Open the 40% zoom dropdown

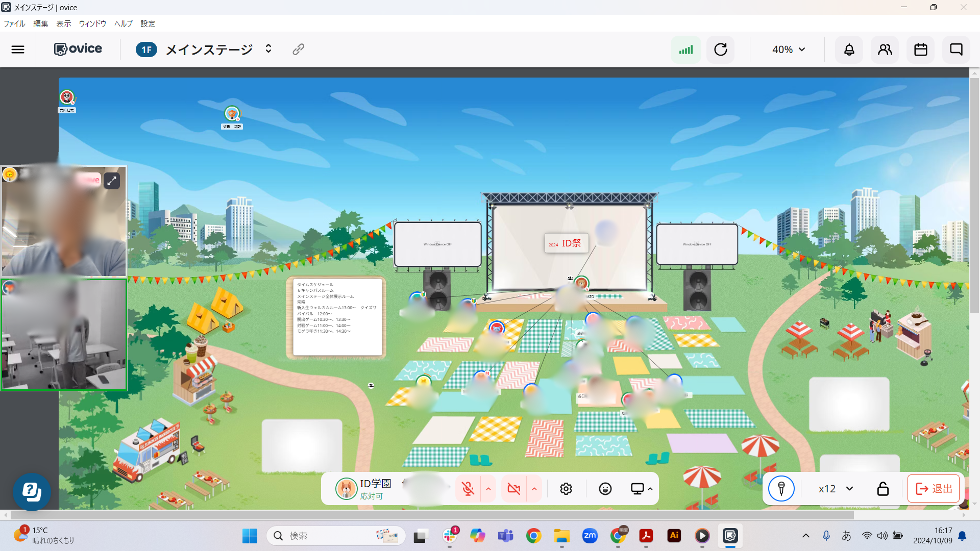point(788,49)
